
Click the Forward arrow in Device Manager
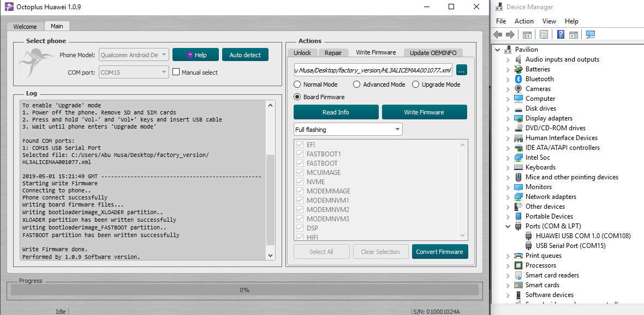(x=510, y=35)
